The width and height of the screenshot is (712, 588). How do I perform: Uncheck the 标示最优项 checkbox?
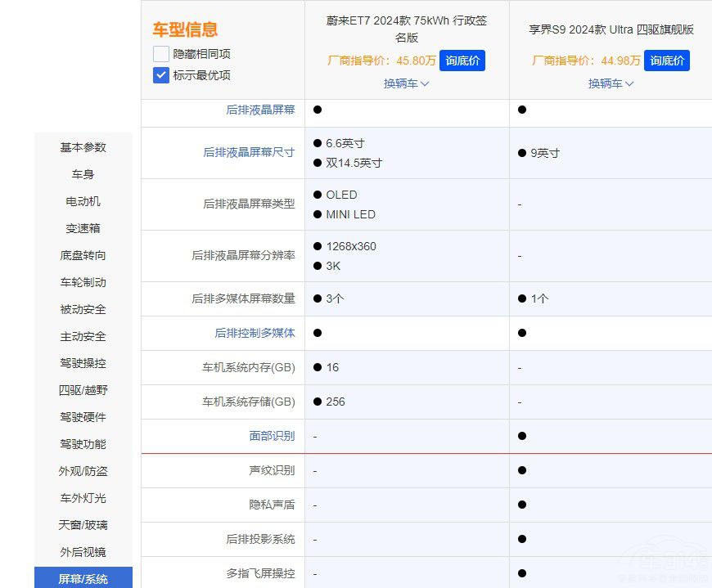pos(160,75)
